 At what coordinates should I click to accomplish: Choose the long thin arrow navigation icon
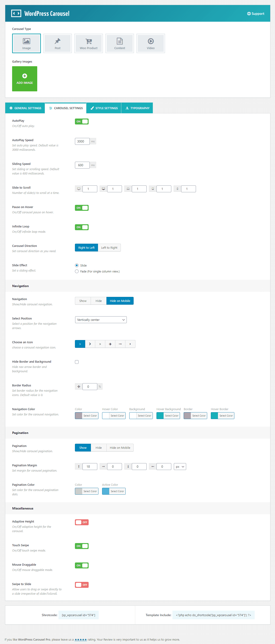coord(120,344)
